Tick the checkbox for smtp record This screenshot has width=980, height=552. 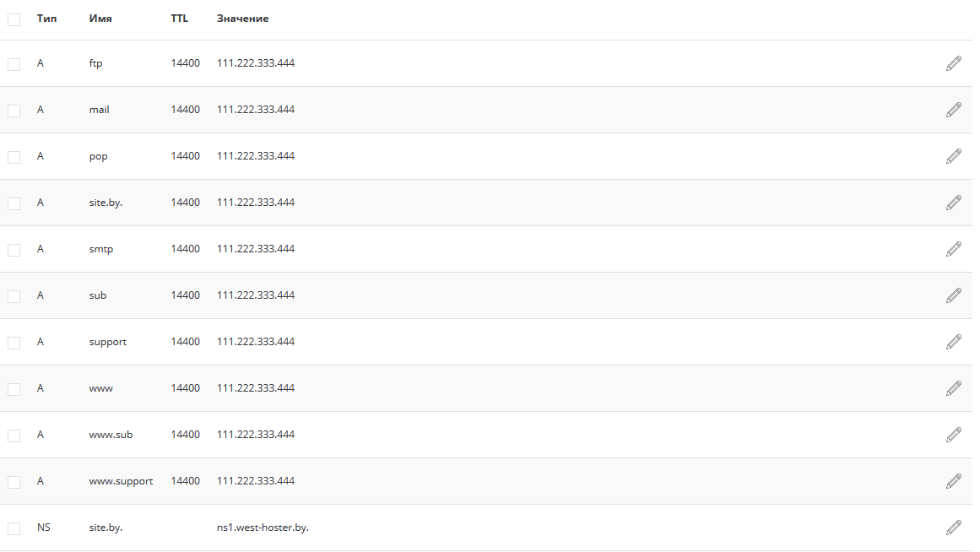pos(14,250)
